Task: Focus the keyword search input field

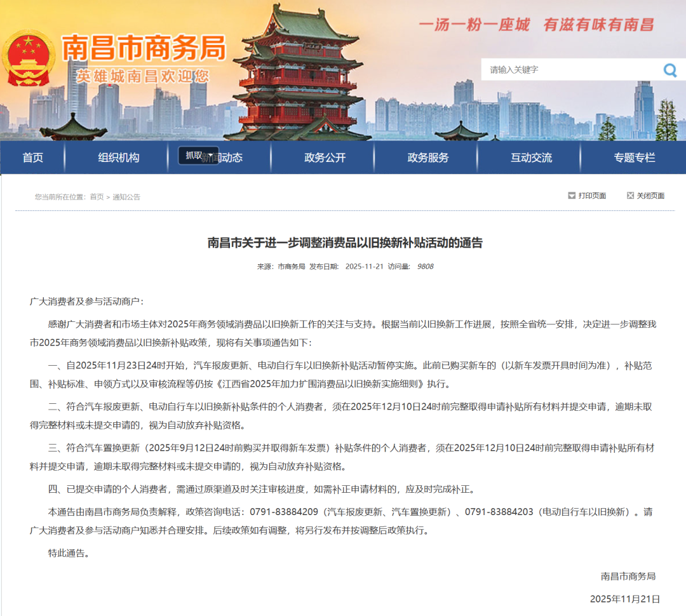Action: (571, 70)
